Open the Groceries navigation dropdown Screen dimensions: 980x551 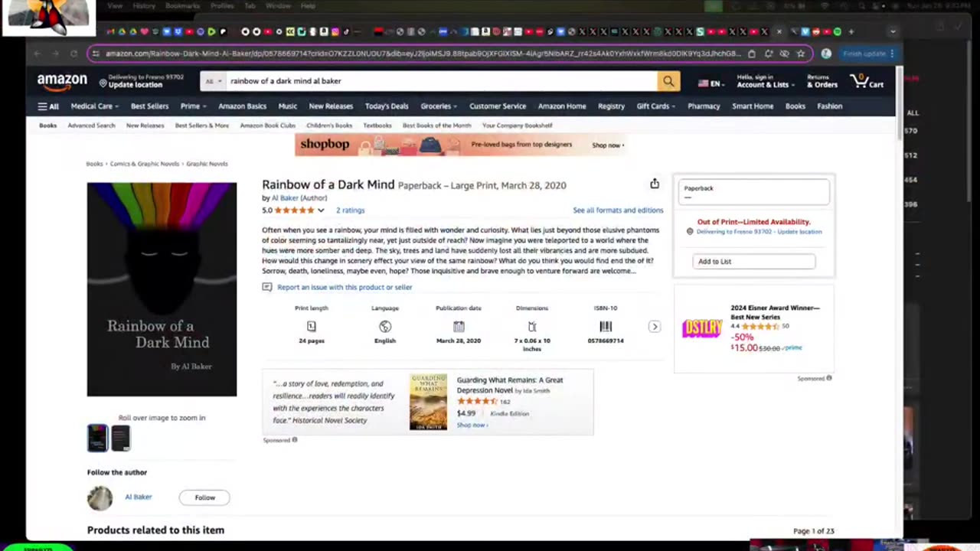click(439, 106)
